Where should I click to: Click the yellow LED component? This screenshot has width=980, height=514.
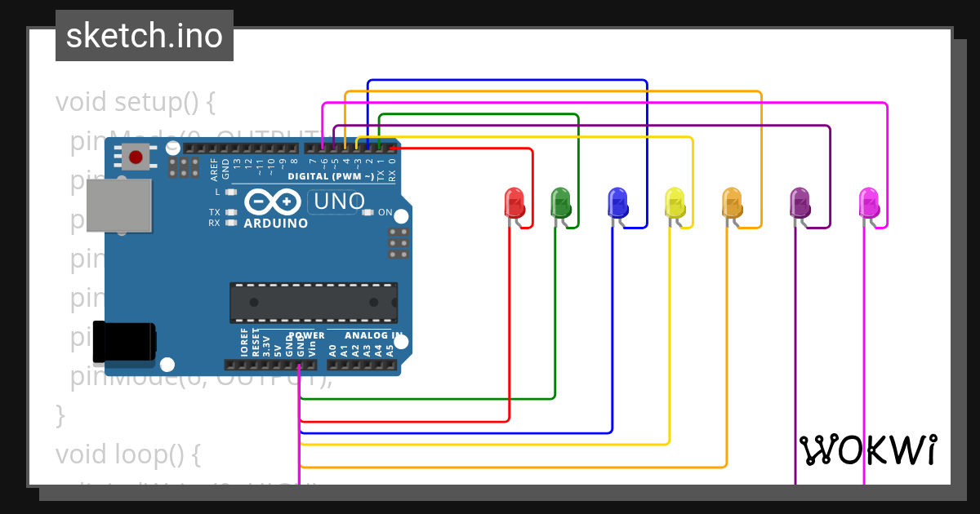pos(674,202)
